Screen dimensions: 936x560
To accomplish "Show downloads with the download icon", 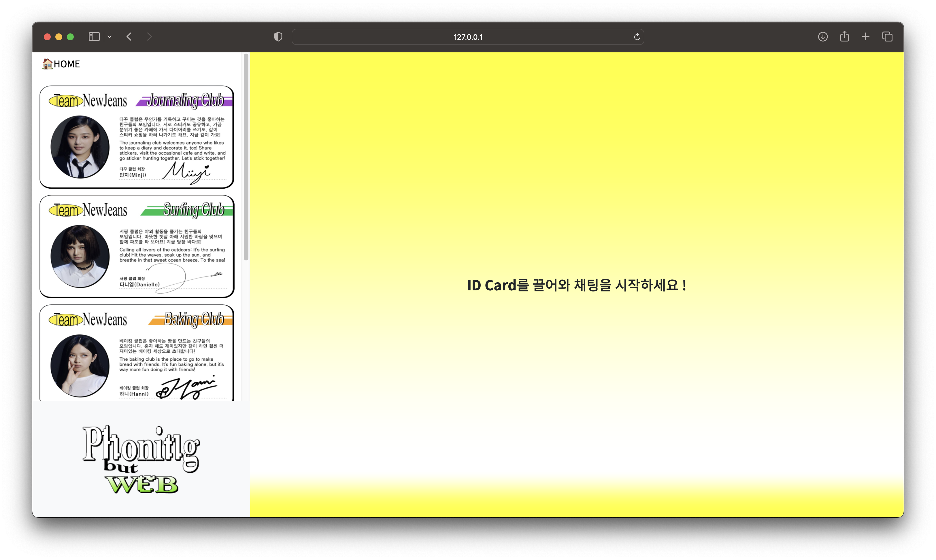I will [x=823, y=37].
